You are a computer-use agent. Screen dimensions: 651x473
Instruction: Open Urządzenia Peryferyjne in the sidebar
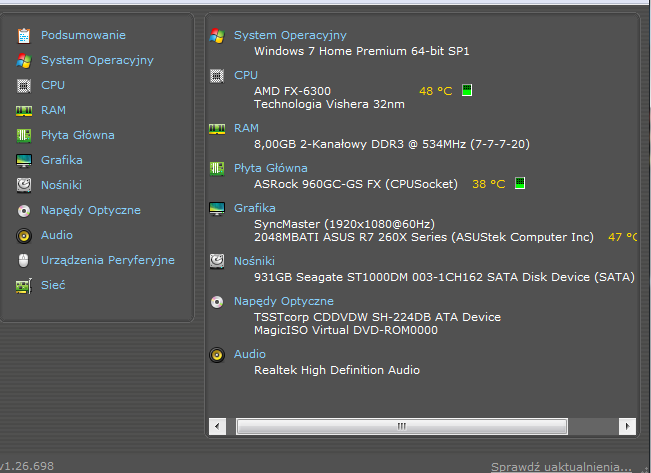click(108, 260)
